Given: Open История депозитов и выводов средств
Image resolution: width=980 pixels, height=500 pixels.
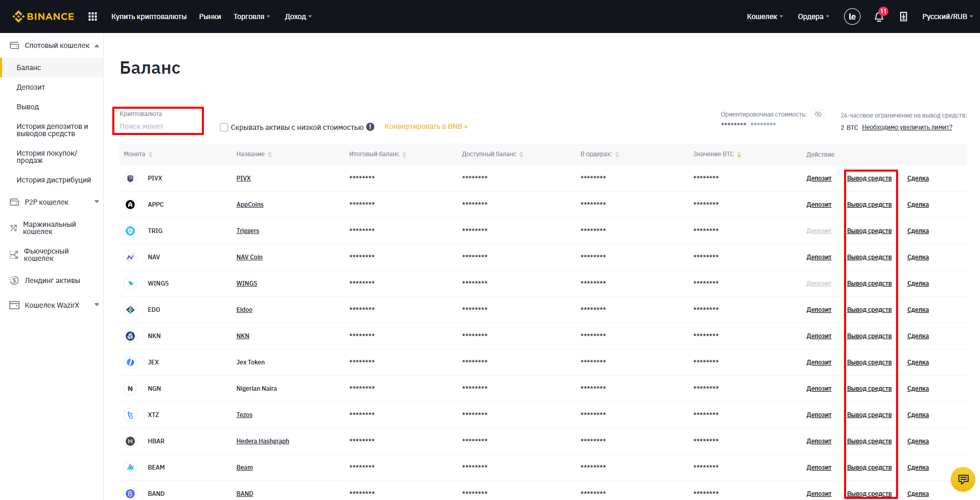Looking at the screenshot, I should (52, 130).
